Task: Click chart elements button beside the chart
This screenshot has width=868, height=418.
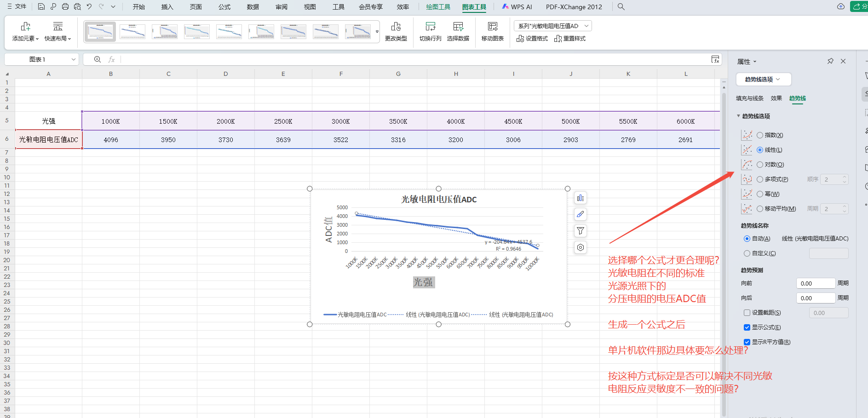Action: (x=581, y=198)
